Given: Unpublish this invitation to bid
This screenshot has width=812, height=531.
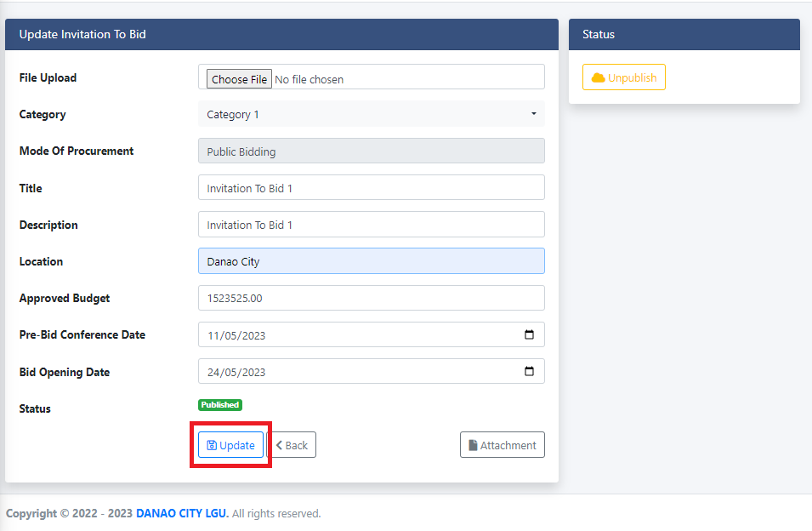Looking at the screenshot, I should (623, 77).
